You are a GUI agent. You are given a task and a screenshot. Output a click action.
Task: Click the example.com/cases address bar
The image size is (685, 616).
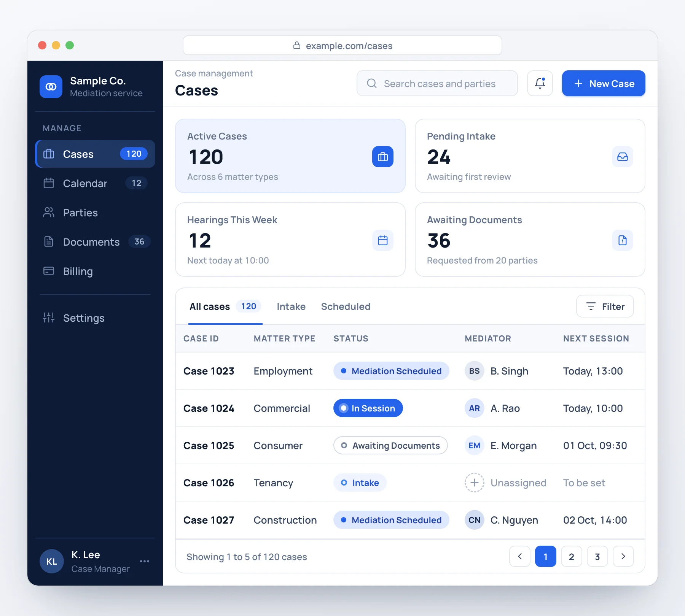[x=342, y=46]
